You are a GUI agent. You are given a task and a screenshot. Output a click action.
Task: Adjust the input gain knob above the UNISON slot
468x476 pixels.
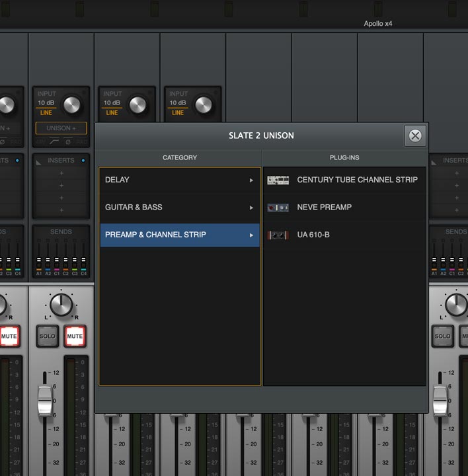coord(72,105)
